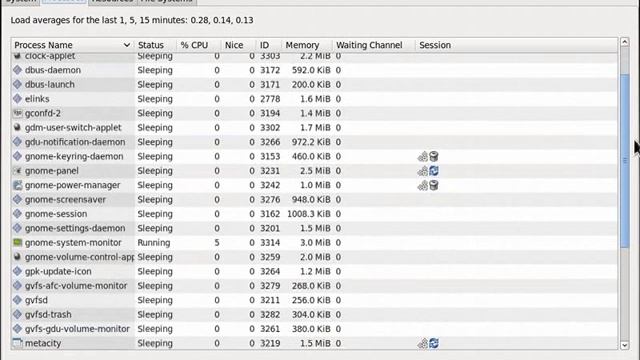Screen dimensions: 640x360
Task: Click session icons in gnome-keyring-daemon row
Action: (x=428, y=156)
